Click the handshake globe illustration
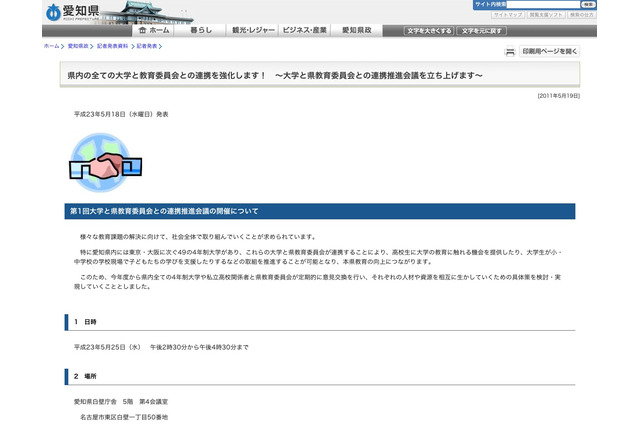The width and height of the screenshot is (640, 426). pos(105,162)
